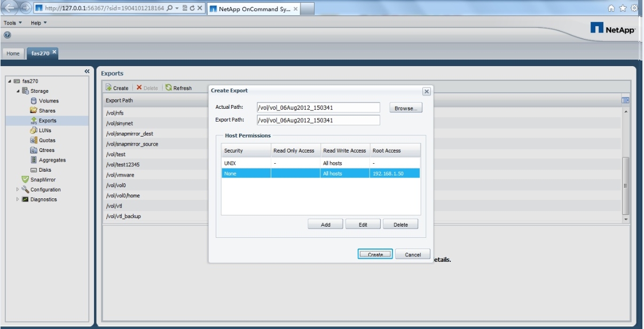The width and height of the screenshot is (644, 329).
Task: Select the Qtrees icon in tree
Action: [x=34, y=150]
